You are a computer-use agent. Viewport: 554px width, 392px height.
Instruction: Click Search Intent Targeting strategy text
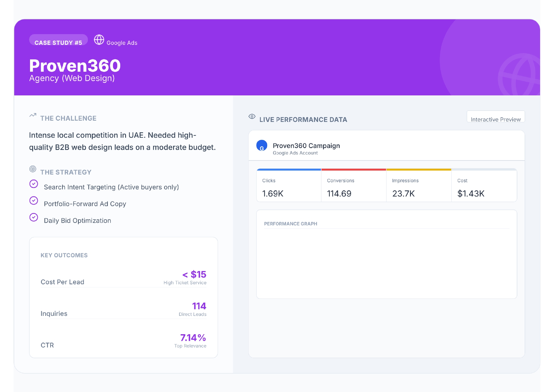111,187
